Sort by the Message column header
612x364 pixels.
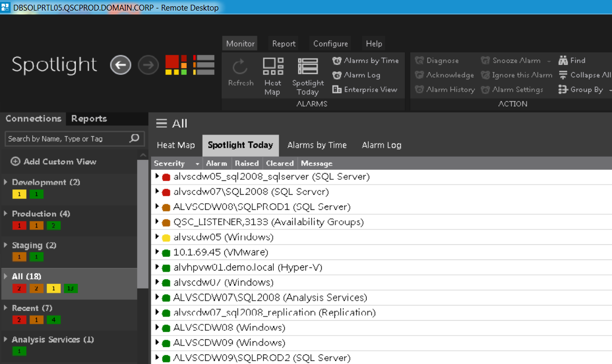pyautogui.click(x=317, y=163)
